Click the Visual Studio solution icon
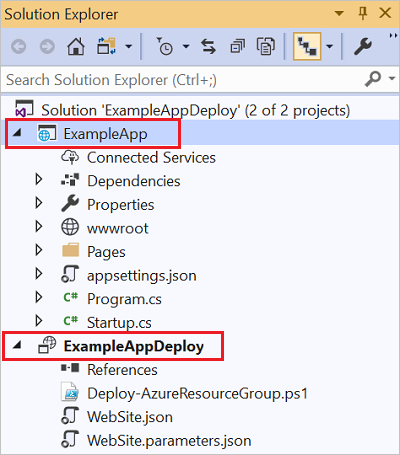This screenshot has height=455, width=400. 24,109
